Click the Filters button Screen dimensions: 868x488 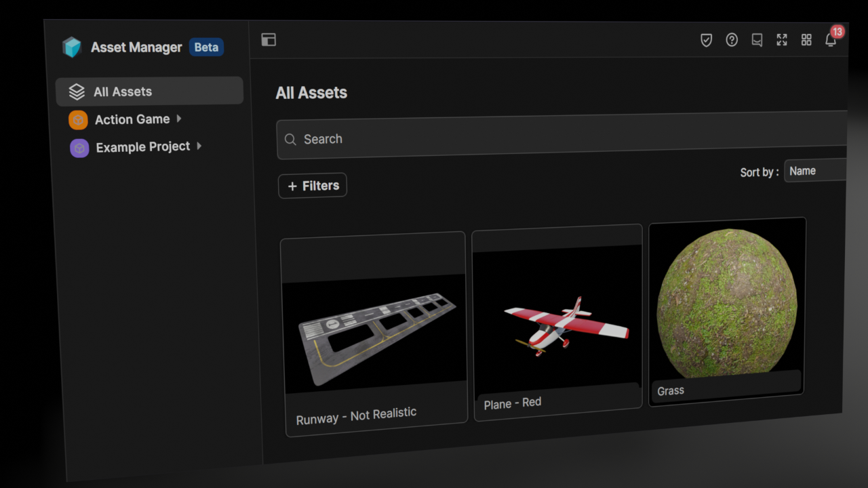click(x=313, y=186)
